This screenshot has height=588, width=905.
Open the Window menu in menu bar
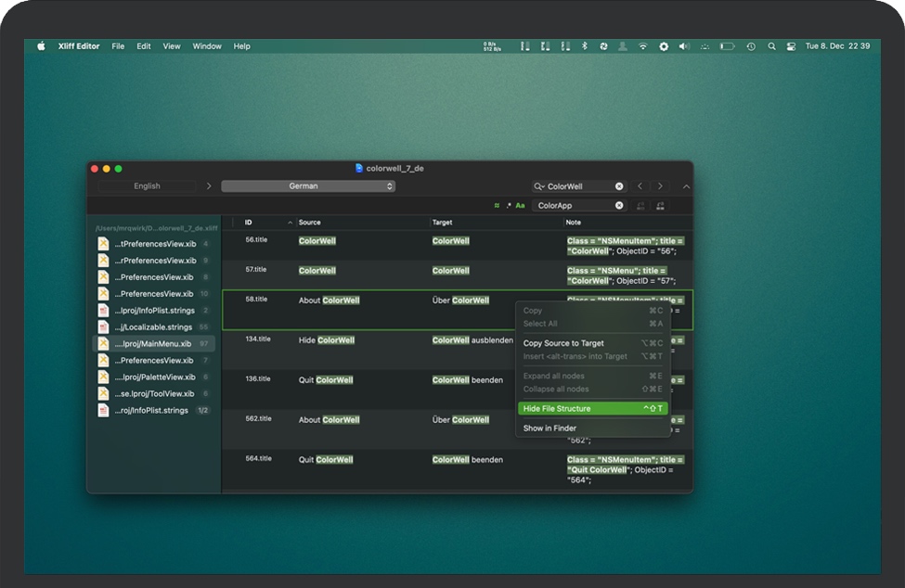(207, 46)
